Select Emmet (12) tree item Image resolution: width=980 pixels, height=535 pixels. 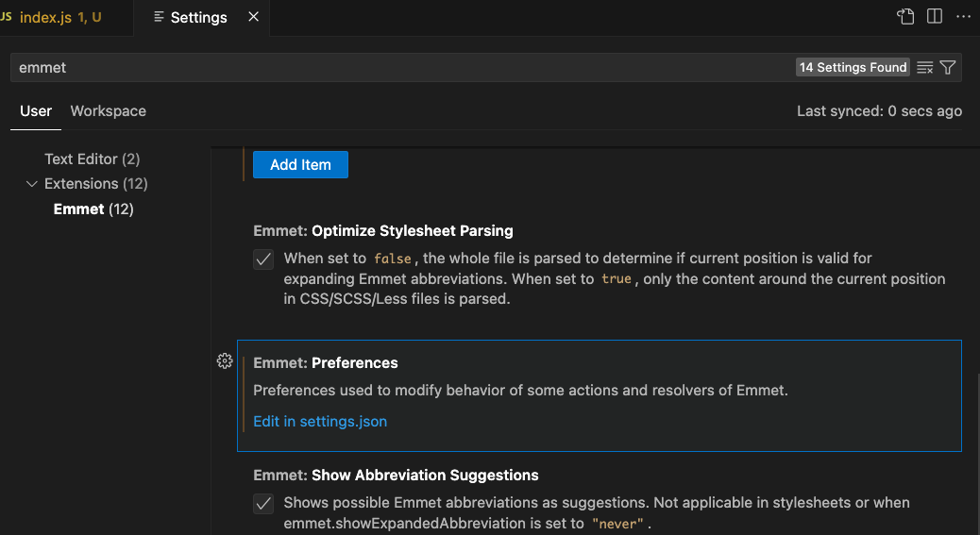tap(93, 209)
